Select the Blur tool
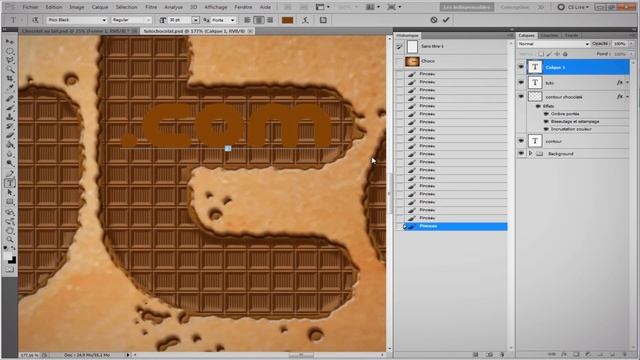The width and height of the screenshot is (640, 360). click(9, 154)
